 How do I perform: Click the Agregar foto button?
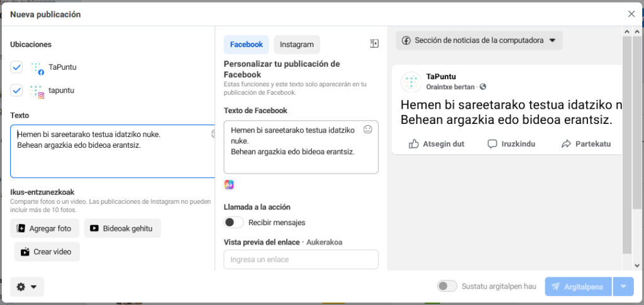click(x=45, y=228)
